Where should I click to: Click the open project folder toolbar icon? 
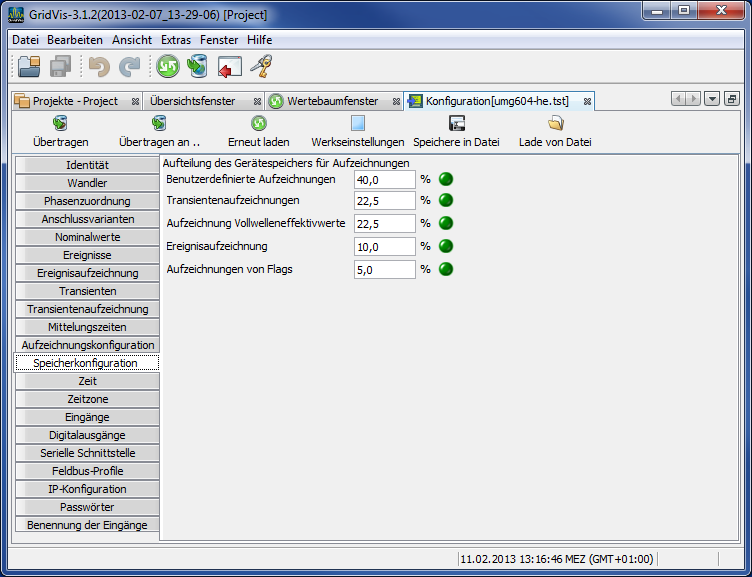29,67
